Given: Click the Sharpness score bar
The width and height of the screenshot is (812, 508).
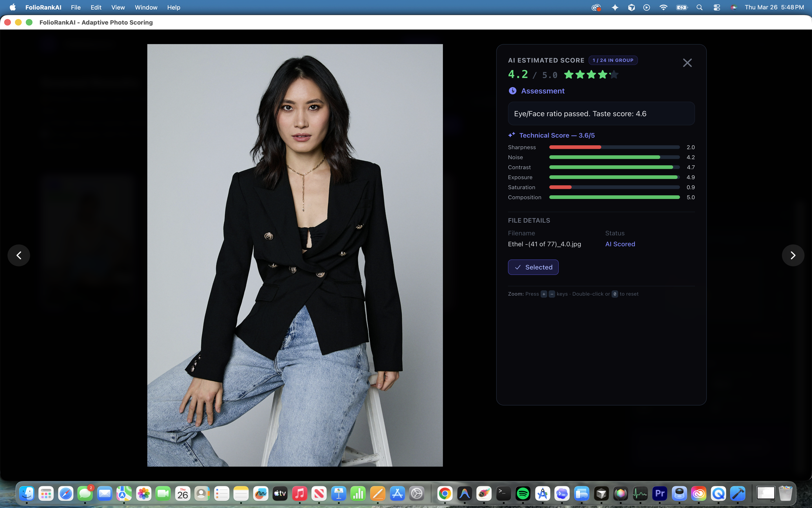Looking at the screenshot, I should coord(614,147).
